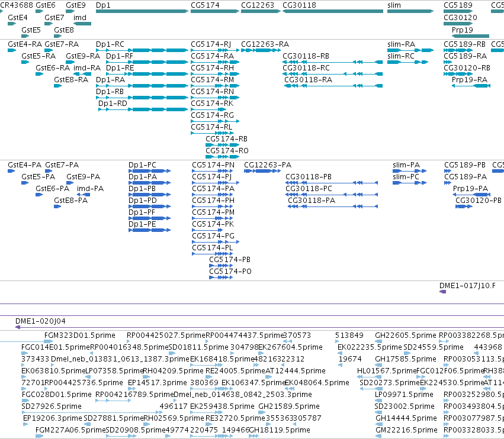Viewport: 504px width, 439px height.
Task: Click EST RH04209.5prime label
Action: pyautogui.click(x=174, y=371)
